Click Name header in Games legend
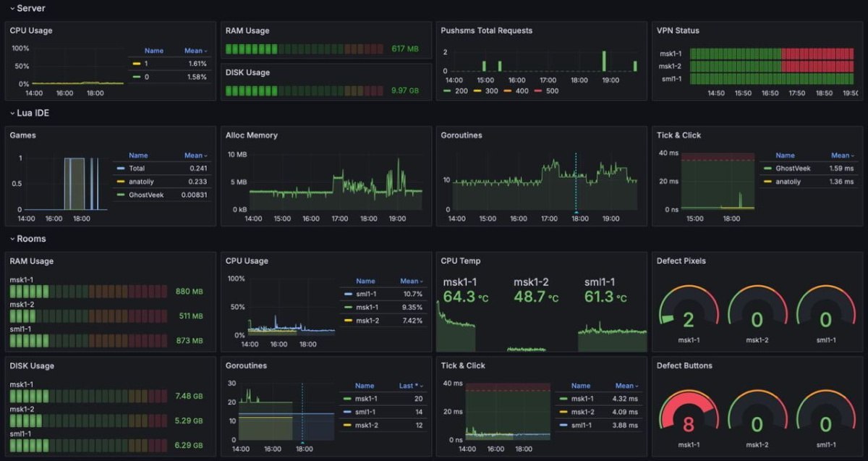The width and height of the screenshot is (868, 461). tap(138, 156)
